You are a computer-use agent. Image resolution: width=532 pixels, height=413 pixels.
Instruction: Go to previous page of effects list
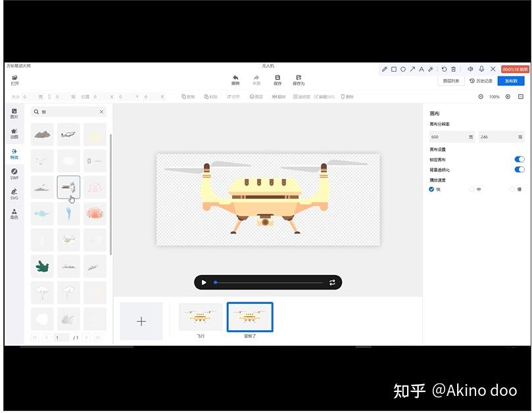click(x=47, y=337)
